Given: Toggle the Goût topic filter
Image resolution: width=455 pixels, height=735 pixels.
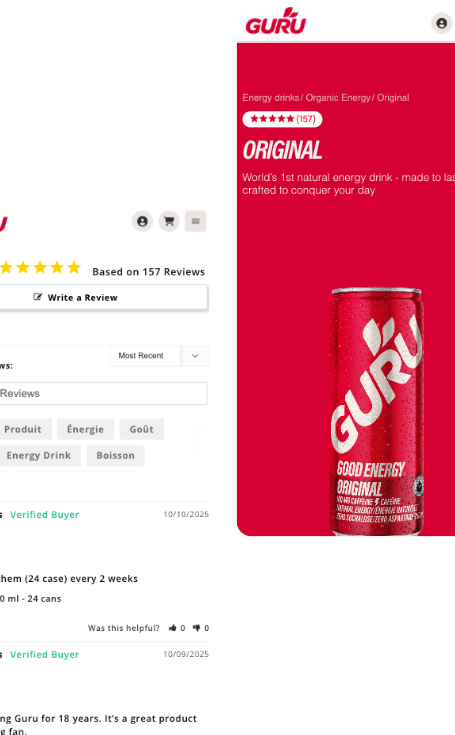Looking at the screenshot, I should [x=142, y=429].
